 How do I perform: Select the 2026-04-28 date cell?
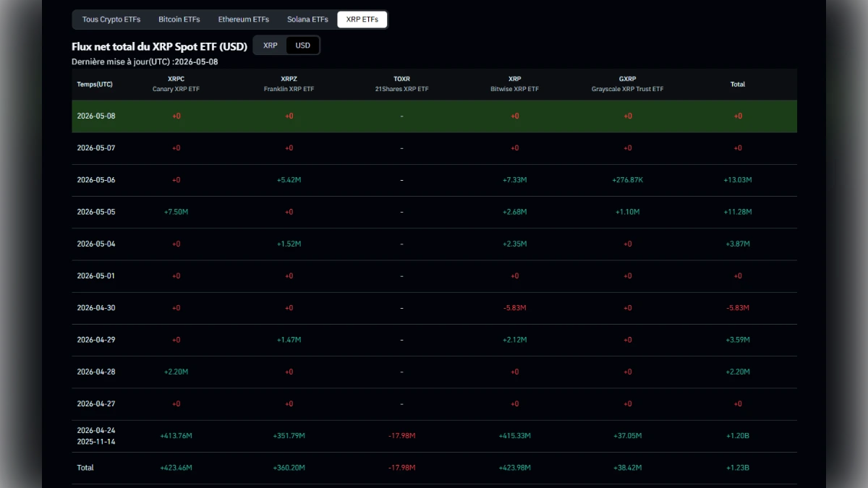click(96, 372)
